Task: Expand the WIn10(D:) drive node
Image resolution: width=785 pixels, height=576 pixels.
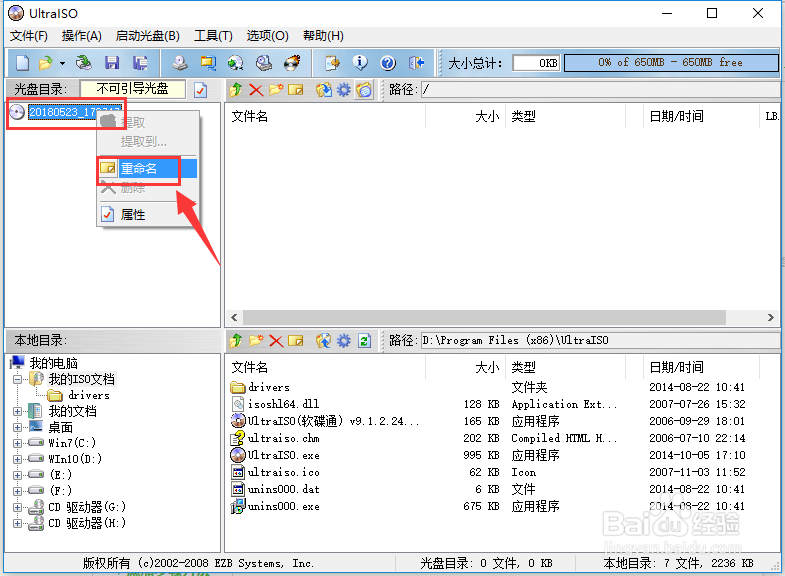Action: pos(17,459)
